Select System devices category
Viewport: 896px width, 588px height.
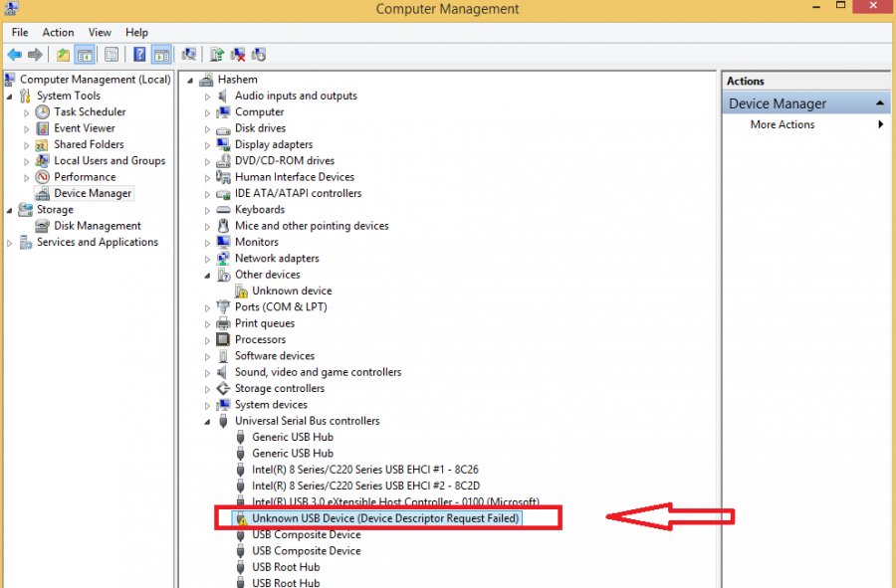click(271, 405)
